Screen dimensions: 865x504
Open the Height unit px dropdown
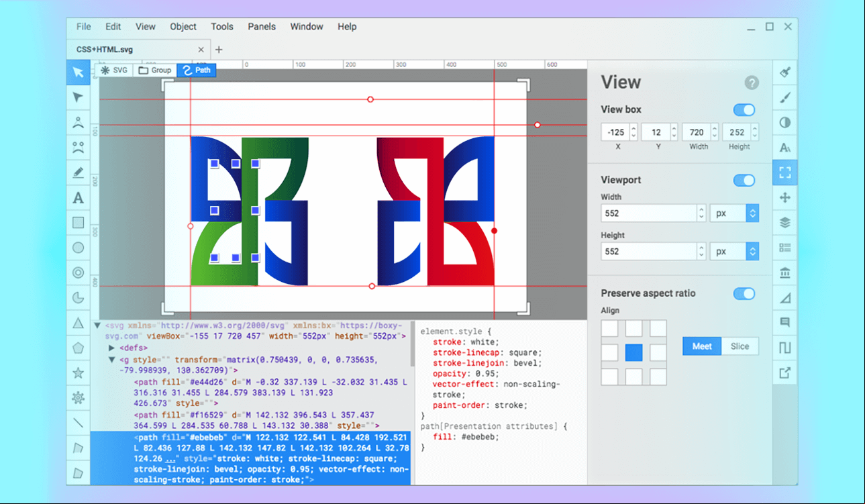pos(734,252)
